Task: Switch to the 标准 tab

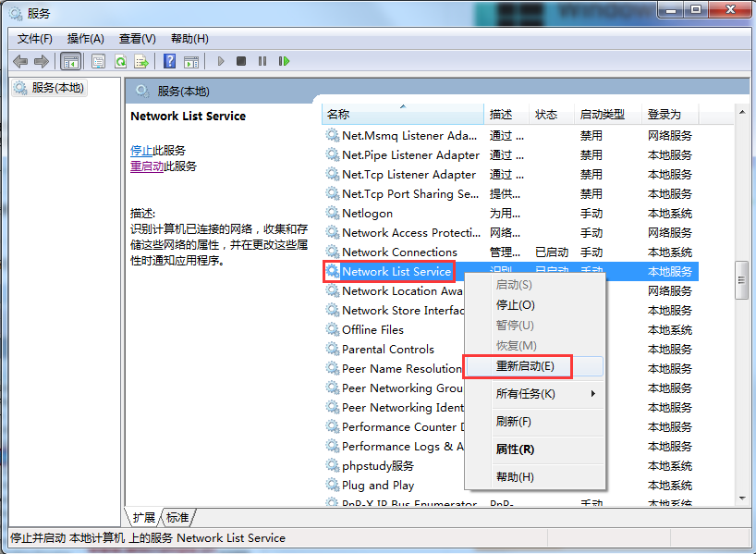Action: click(177, 517)
